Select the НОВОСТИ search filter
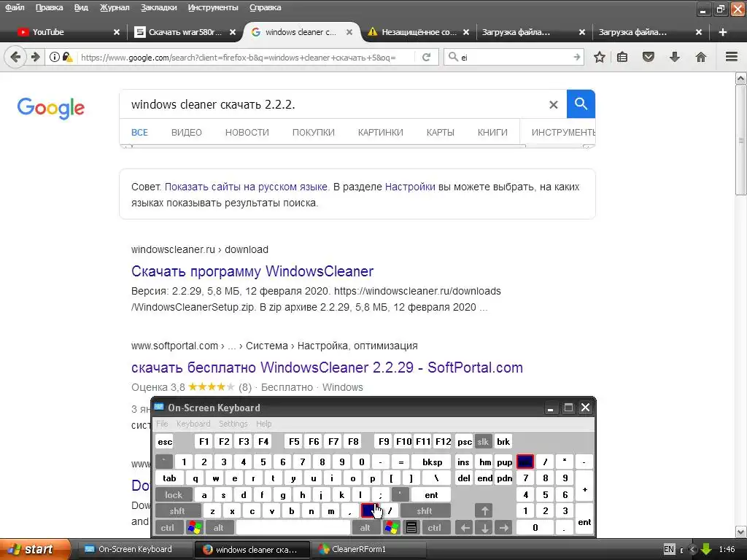Viewport: 747px width, 560px height. point(247,133)
